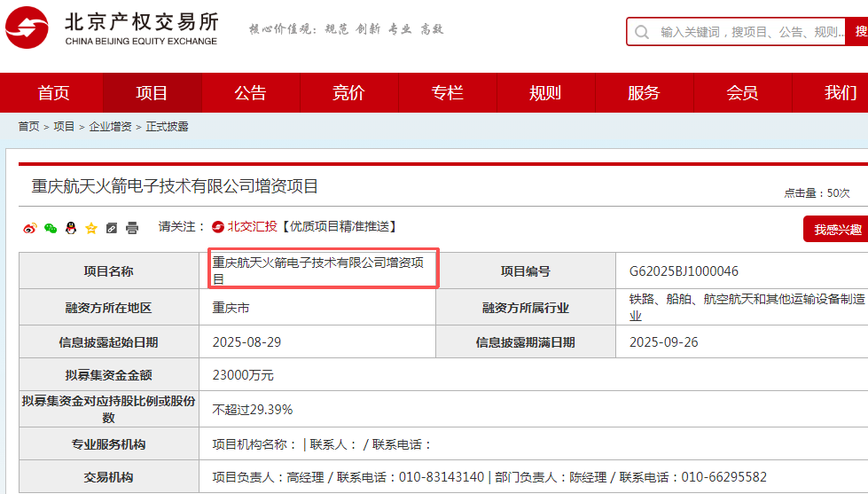Open the 专栏 navigation menu
This screenshot has width=868, height=494.
click(x=447, y=92)
